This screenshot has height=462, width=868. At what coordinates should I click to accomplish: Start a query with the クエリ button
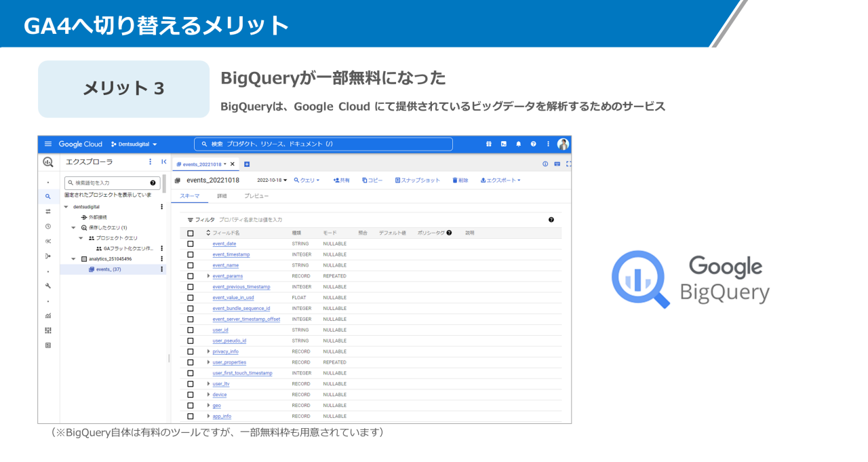click(307, 180)
